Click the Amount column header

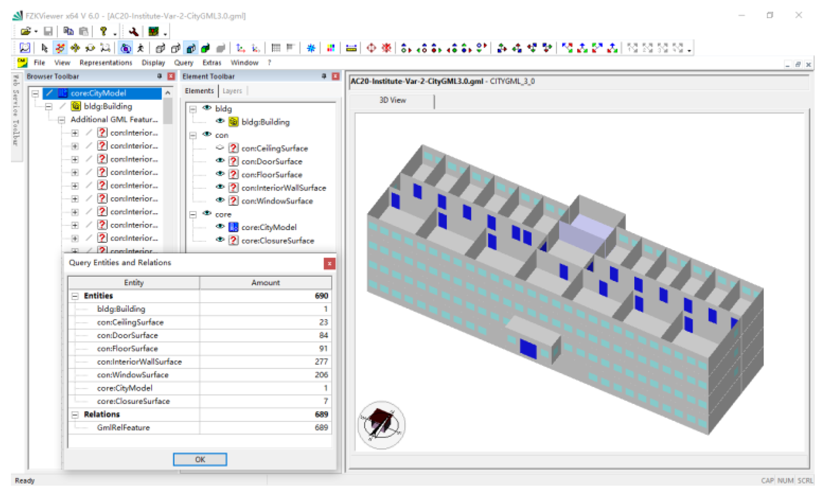tap(265, 283)
